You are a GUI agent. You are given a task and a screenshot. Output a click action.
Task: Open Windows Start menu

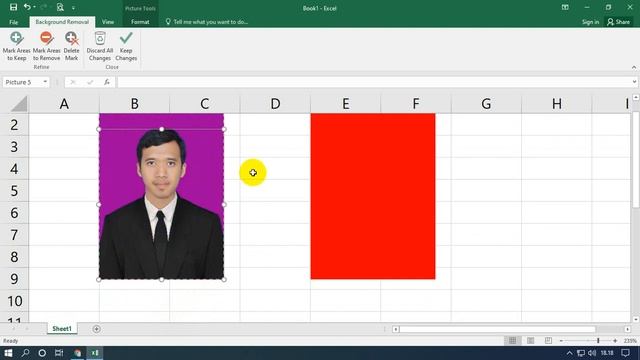click(8, 353)
